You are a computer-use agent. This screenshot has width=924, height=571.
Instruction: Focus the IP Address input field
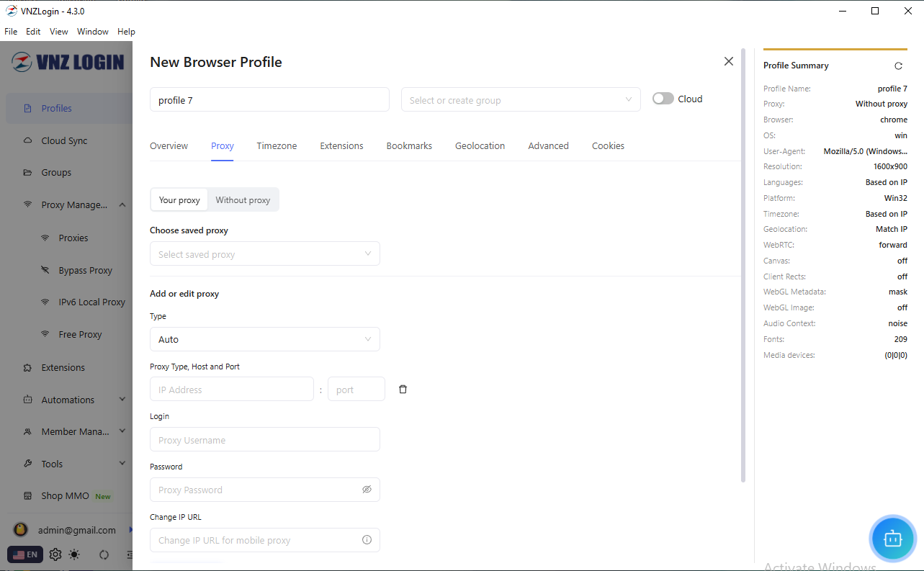[x=231, y=390]
